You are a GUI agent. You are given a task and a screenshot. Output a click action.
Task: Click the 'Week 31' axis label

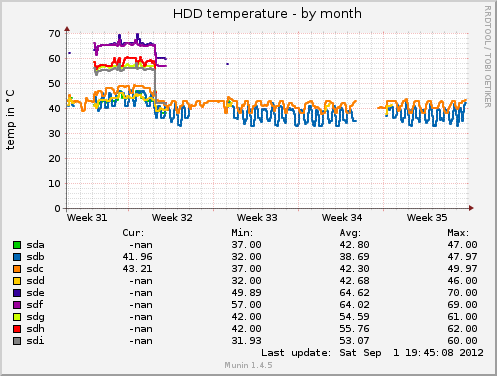87,218
